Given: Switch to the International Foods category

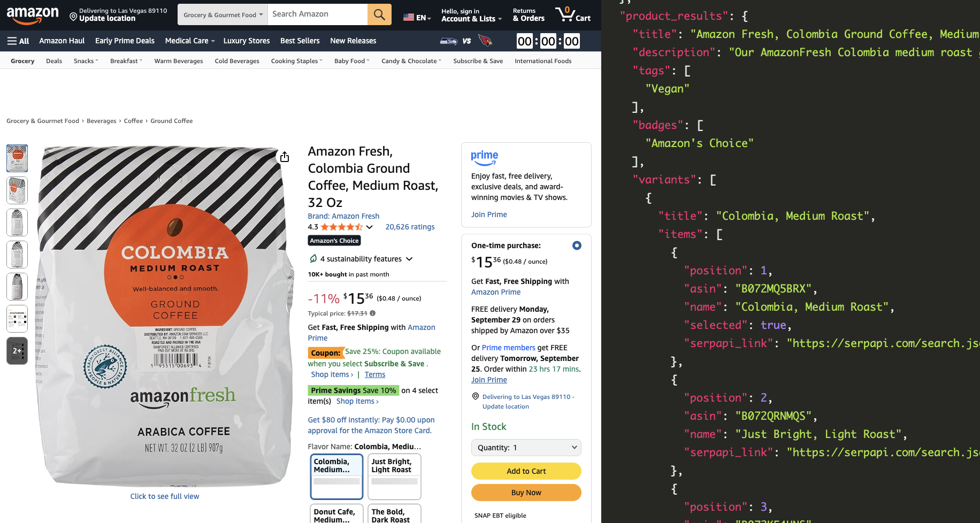Looking at the screenshot, I should [x=543, y=60].
